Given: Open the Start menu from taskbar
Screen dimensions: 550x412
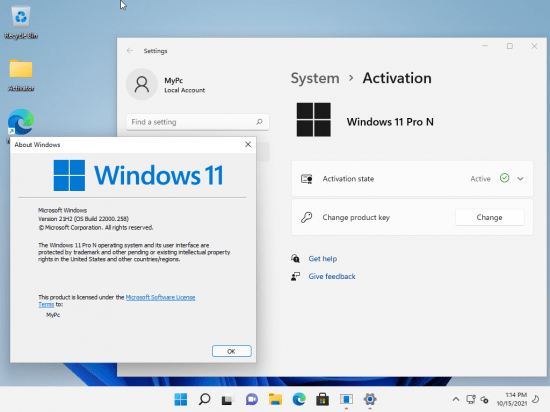Looking at the screenshot, I should pyautogui.click(x=181, y=399).
